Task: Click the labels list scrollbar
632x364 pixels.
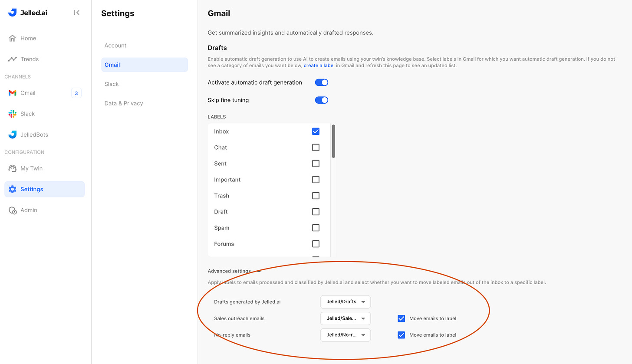Action: (x=333, y=141)
